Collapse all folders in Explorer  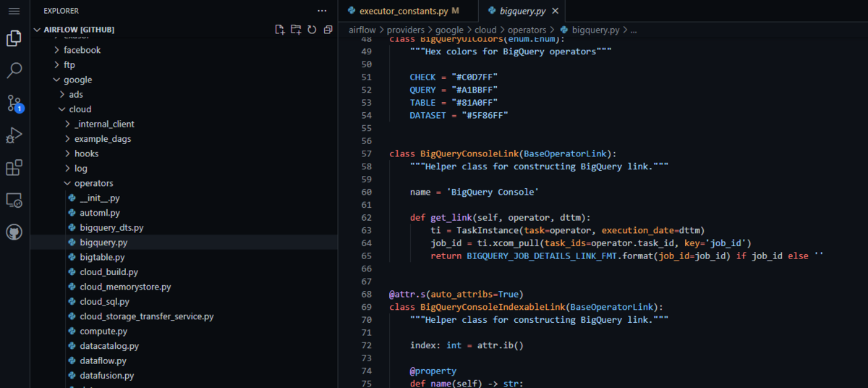(x=328, y=30)
